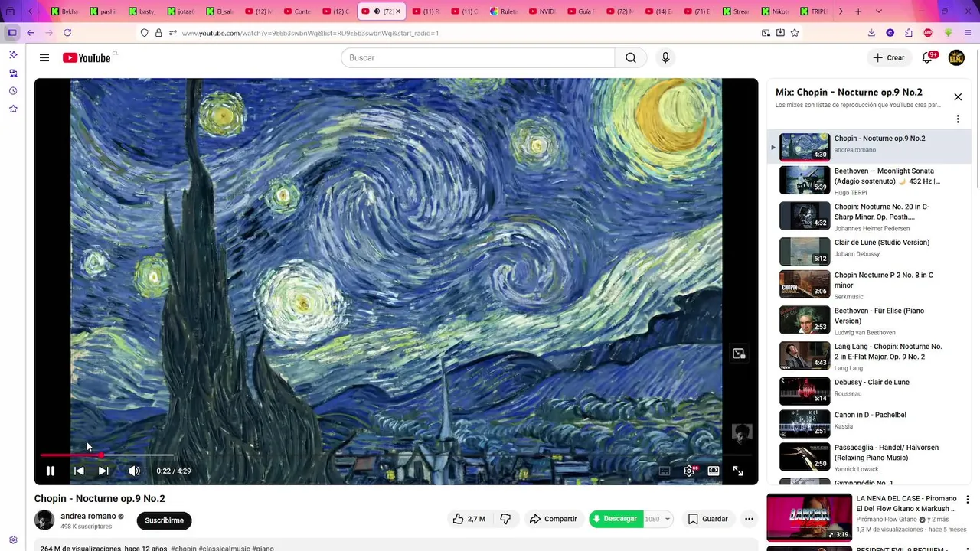Select Passacaglia Handel/Halvorsen video
Viewport: 980px width, 551px height.
click(869, 457)
